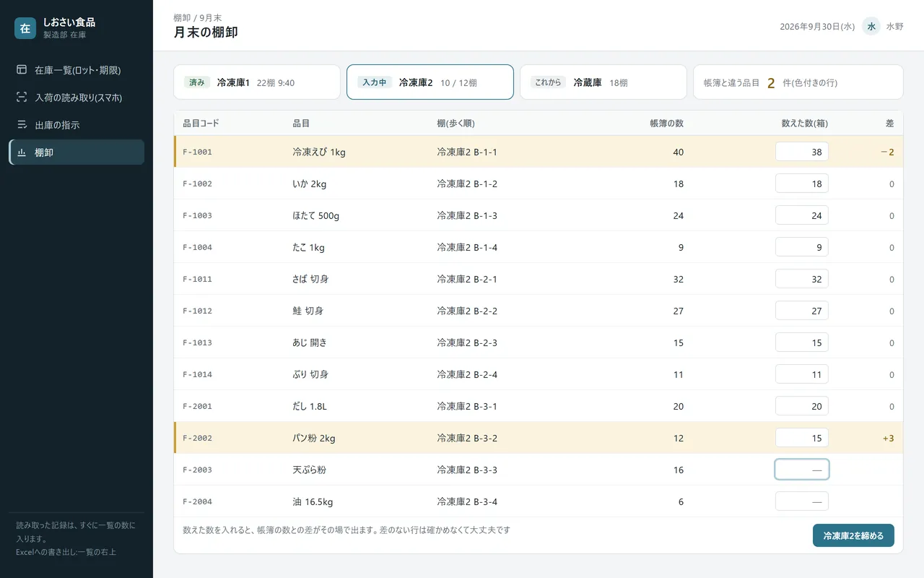The width and height of the screenshot is (924, 578).
Task: Click the 棚卸 / 9月末 breadcrumb
Action: tap(198, 17)
